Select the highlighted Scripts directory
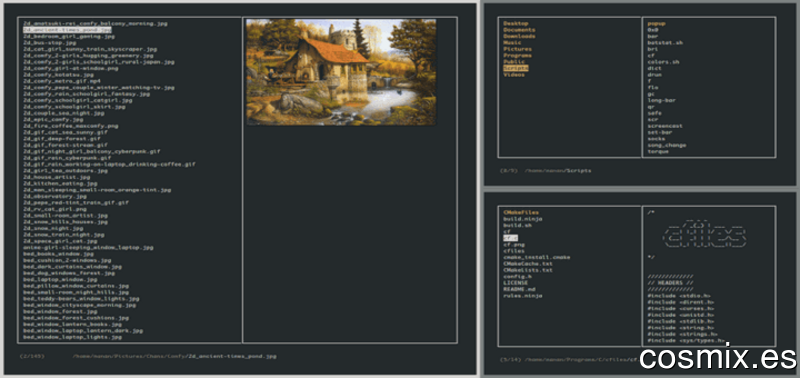The width and height of the screenshot is (800, 378). point(516,68)
